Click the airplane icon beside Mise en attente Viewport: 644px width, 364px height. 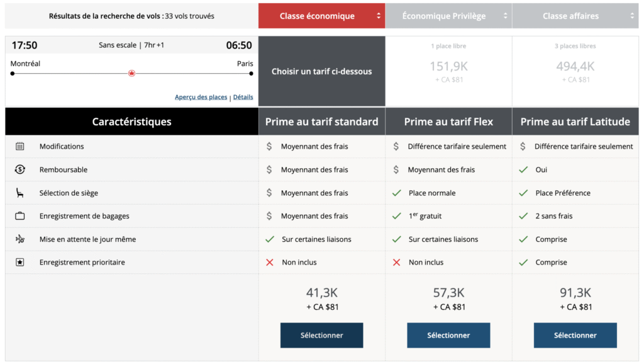20,239
